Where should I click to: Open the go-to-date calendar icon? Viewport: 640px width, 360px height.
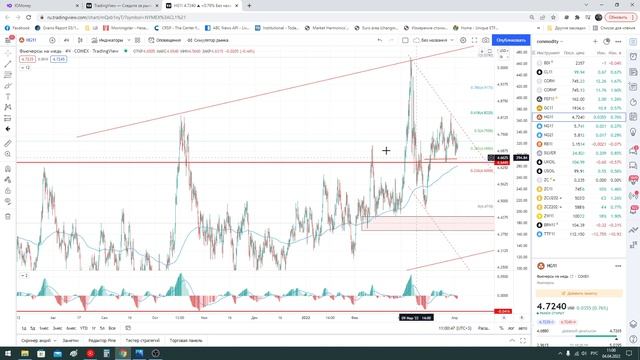click(x=128, y=328)
